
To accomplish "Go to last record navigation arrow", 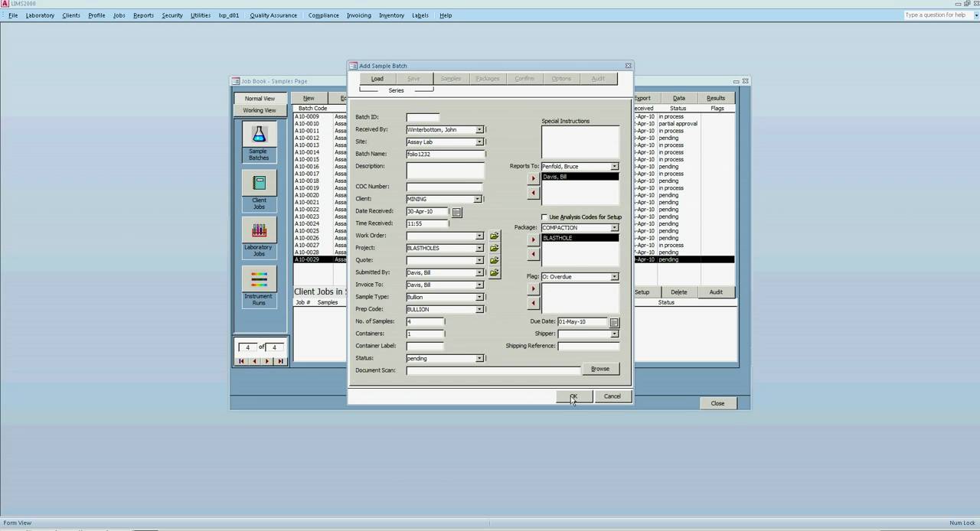I will tap(280, 361).
